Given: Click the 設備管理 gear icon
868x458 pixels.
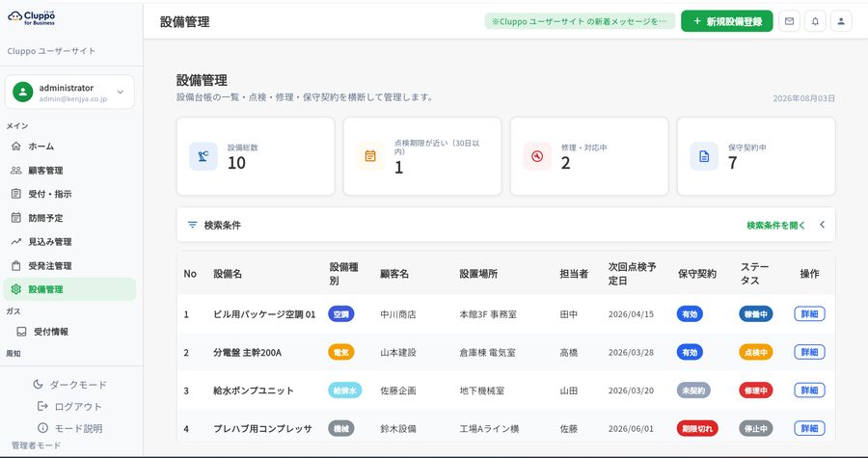Looking at the screenshot, I should coord(16,289).
